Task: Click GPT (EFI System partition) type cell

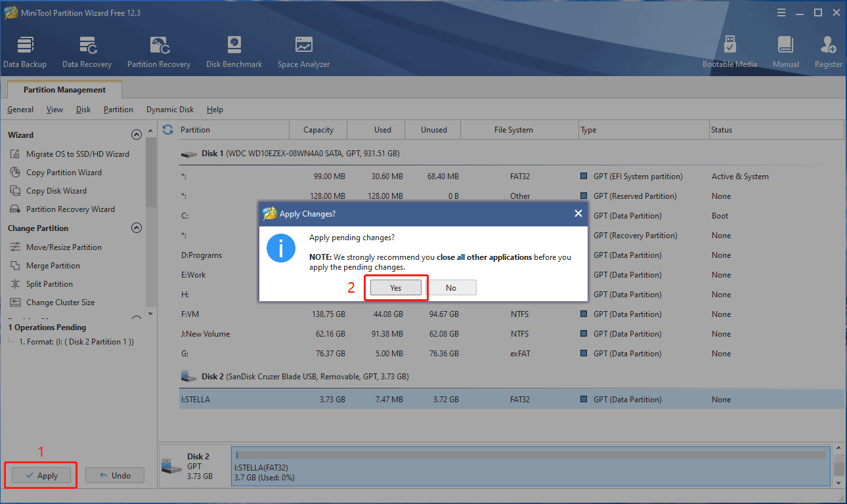Action: pyautogui.click(x=638, y=176)
